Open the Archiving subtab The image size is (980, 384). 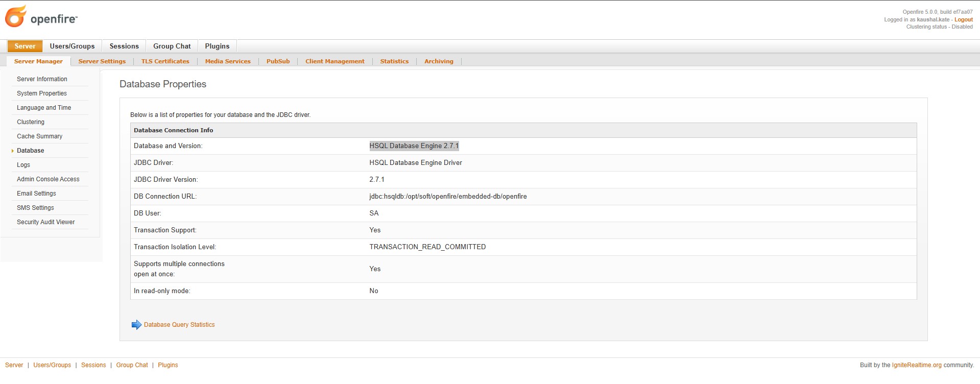coord(439,61)
